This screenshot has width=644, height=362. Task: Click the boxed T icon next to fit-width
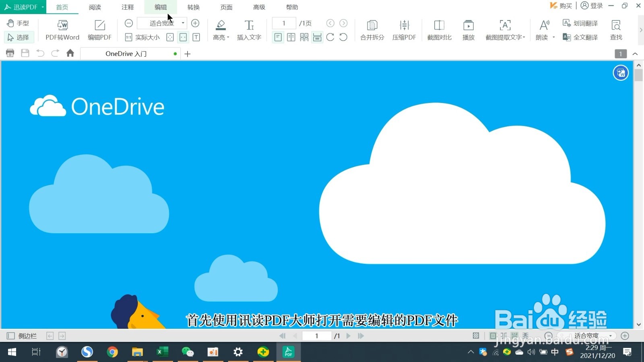[196, 37]
